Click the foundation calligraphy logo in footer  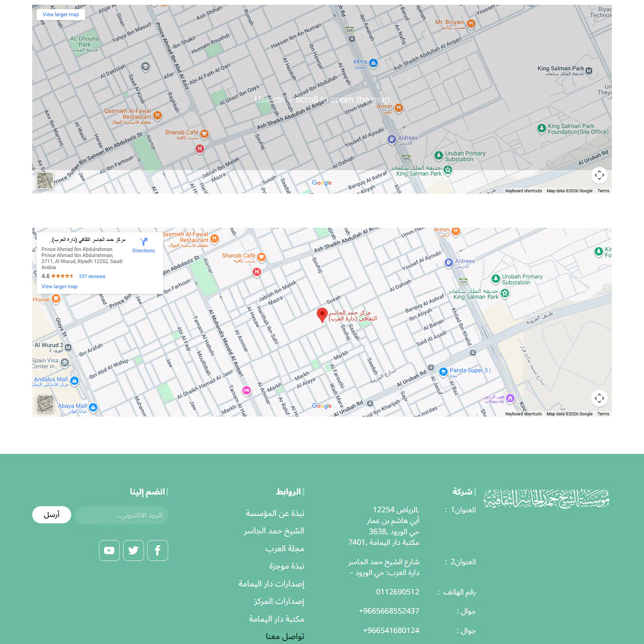pos(546,499)
